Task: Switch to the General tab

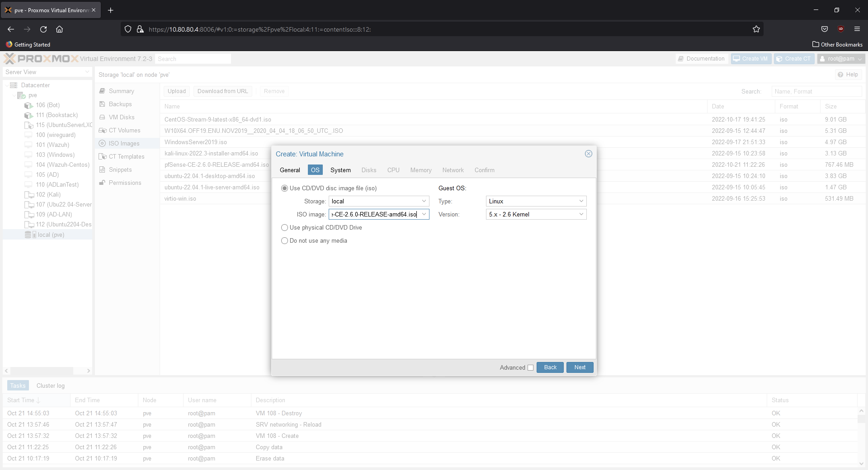Action: tap(290, 170)
